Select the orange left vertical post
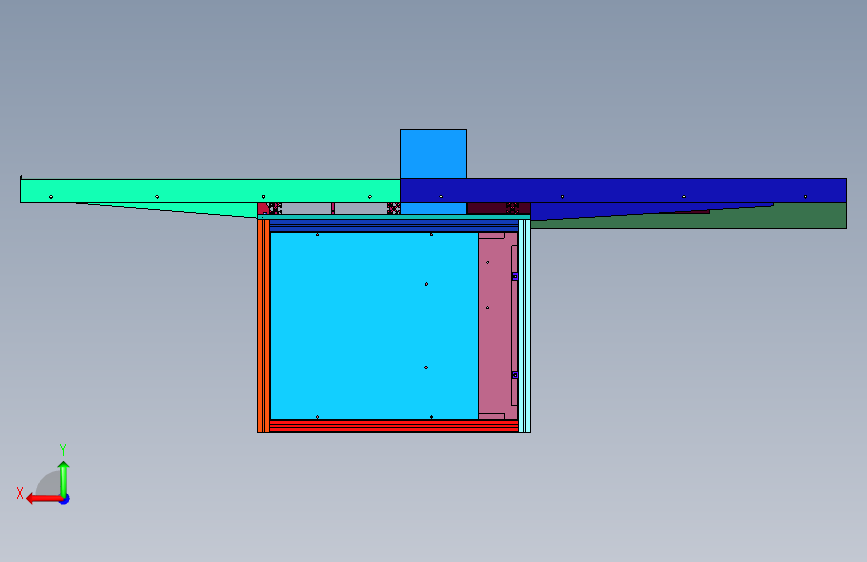This screenshot has height=562, width=867. tap(263, 326)
